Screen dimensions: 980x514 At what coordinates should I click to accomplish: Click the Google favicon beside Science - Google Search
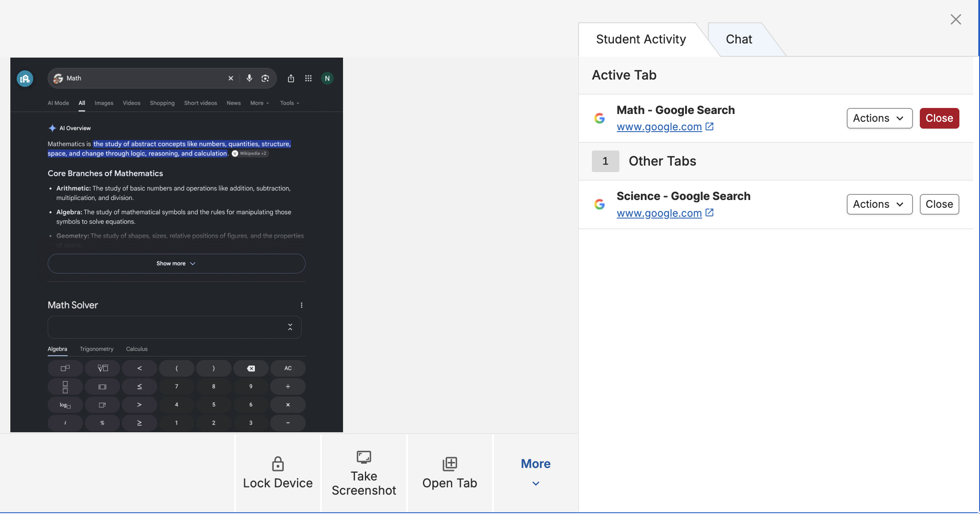[x=600, y=204]
